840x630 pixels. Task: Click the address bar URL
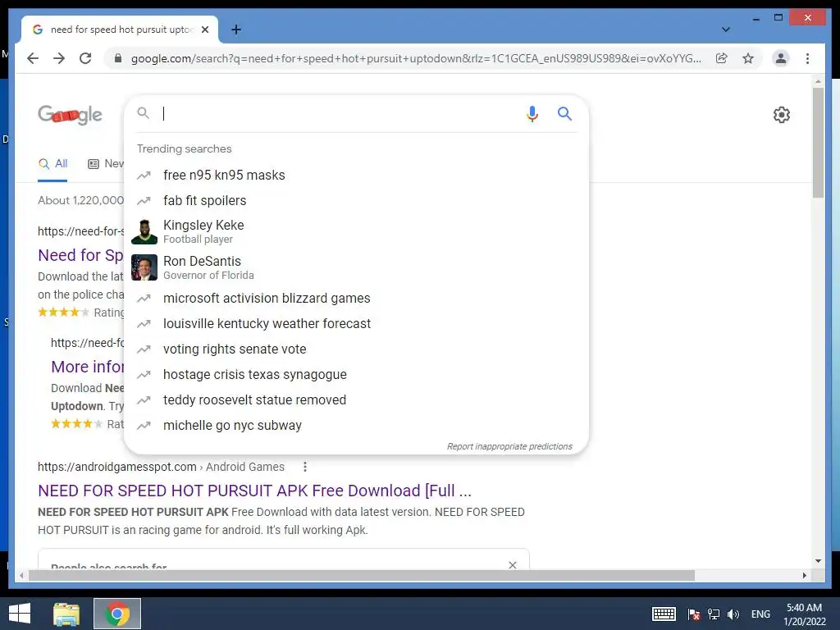416,58
